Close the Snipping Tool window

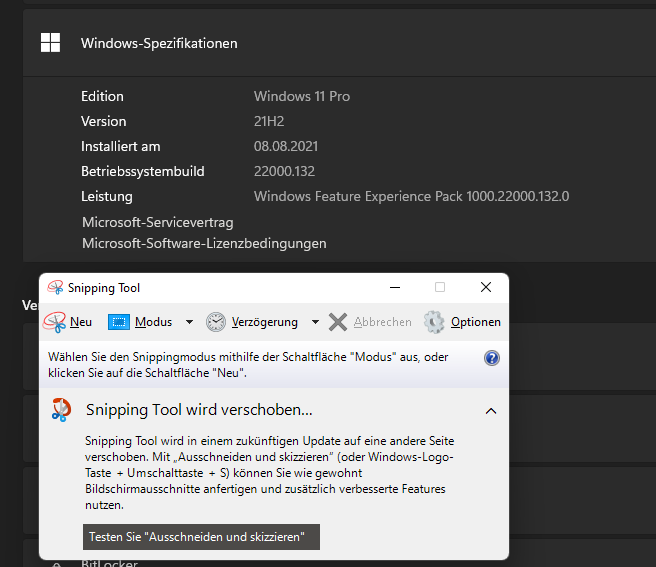click(486, 287)
